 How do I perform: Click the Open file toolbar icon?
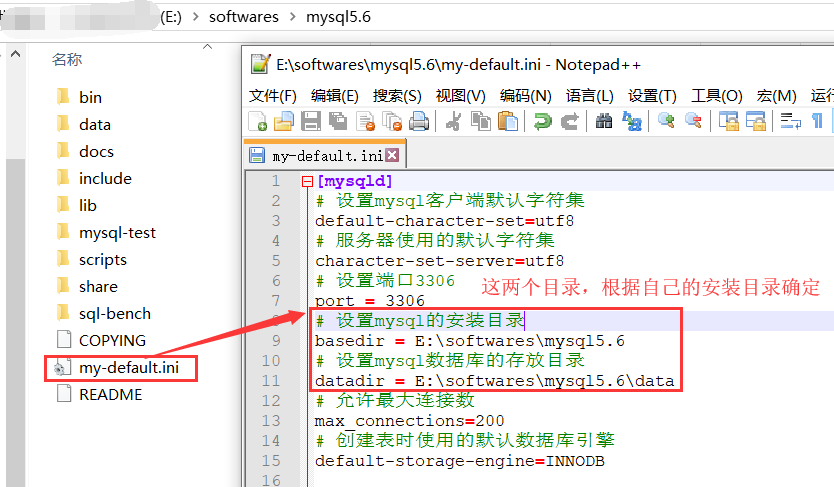click(284, 121)
